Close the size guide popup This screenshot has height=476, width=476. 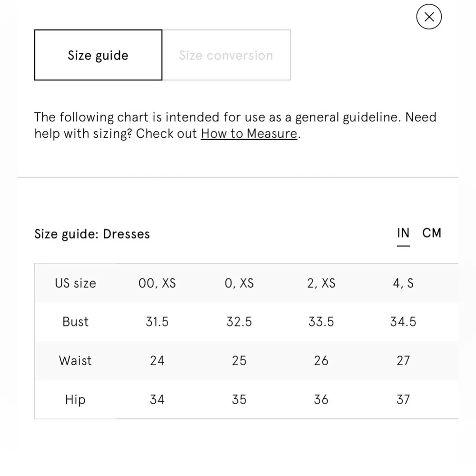pos(429,17)
